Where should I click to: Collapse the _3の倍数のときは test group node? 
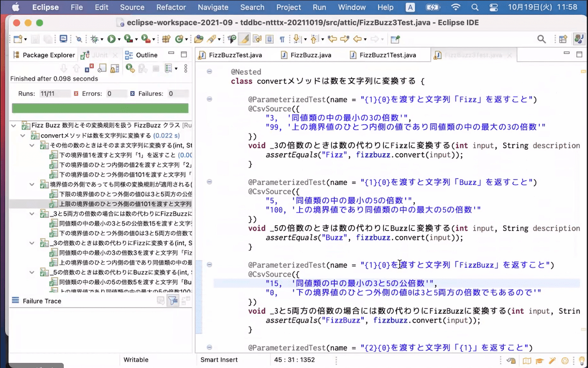(x=32, y=243)
